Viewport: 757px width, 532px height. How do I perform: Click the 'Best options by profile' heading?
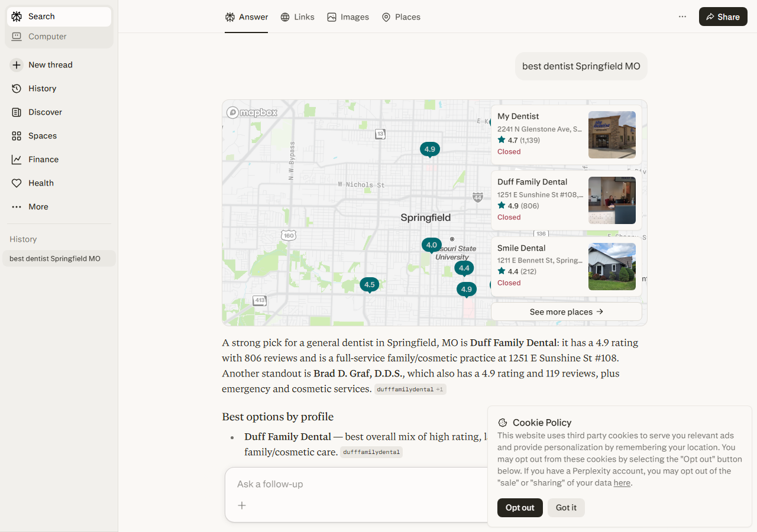(x=278, y=417)
